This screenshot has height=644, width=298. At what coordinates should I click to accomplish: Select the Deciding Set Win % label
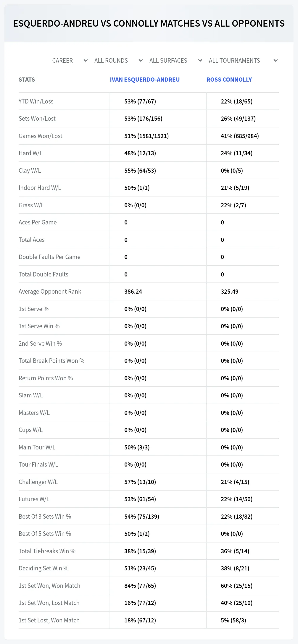[44, 568]
